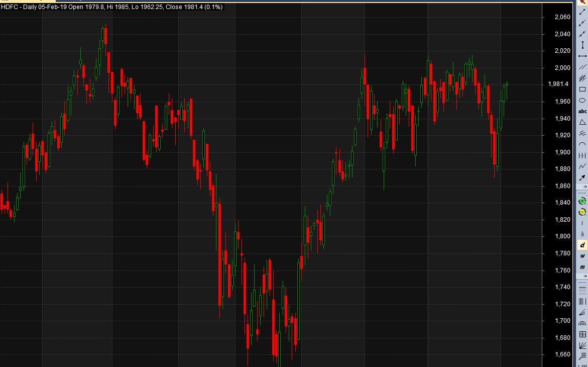Screen dimensions: 588x367
Task: Select the Rectangle drawing tool
Action: pos(582,89)
